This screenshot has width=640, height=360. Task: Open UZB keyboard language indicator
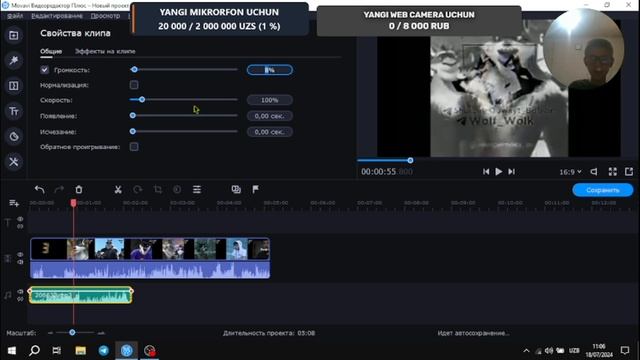click(x=574, y=351)
